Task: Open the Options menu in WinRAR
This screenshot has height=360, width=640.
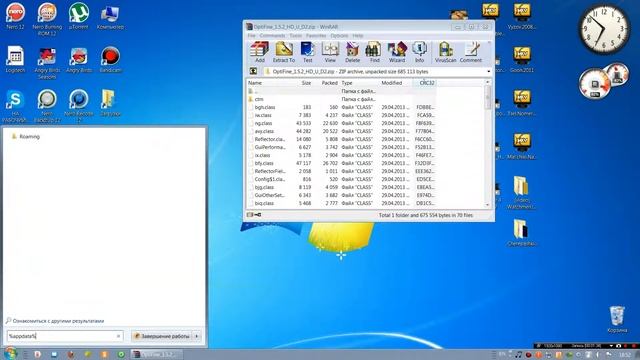Action: (339, 36)
